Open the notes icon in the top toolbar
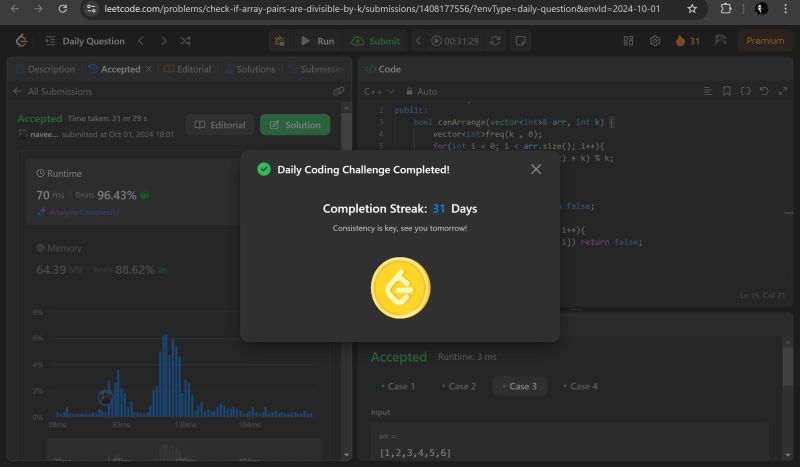800x467 pixels. point(520,41)
